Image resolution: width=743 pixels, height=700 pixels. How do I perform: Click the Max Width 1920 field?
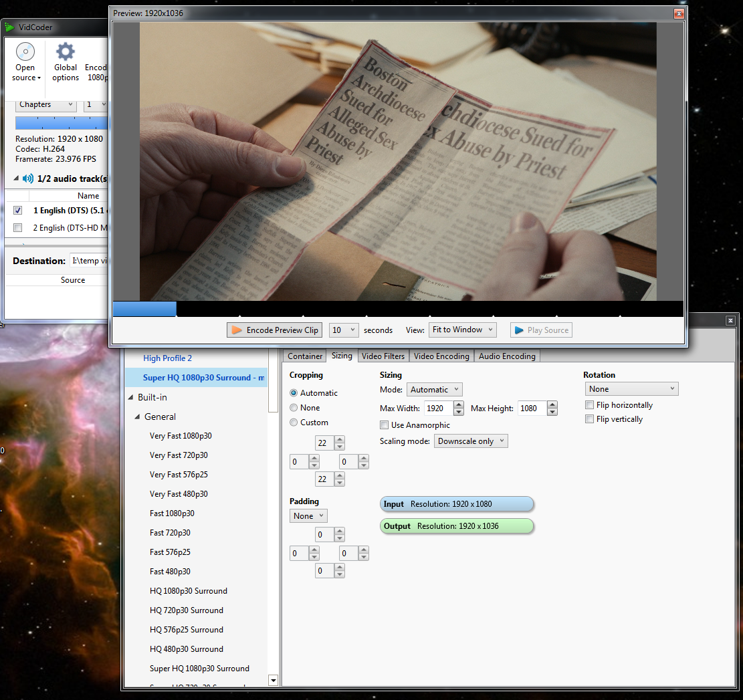click(438, 409)
